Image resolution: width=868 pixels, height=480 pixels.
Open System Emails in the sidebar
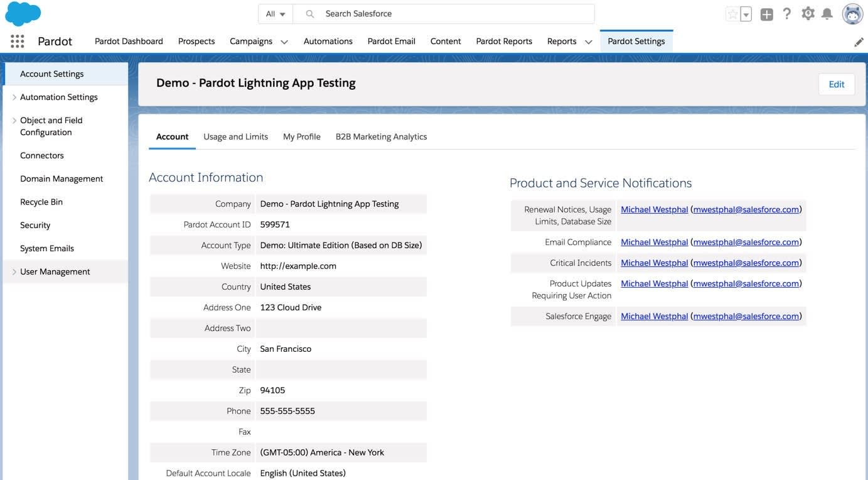coord(47,249)
